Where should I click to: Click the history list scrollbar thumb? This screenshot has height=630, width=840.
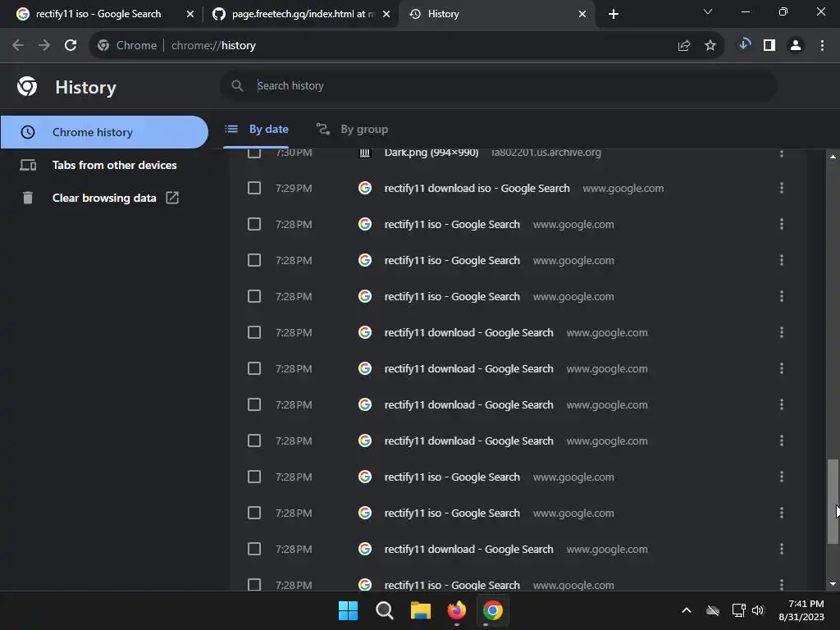coord(833,501)
